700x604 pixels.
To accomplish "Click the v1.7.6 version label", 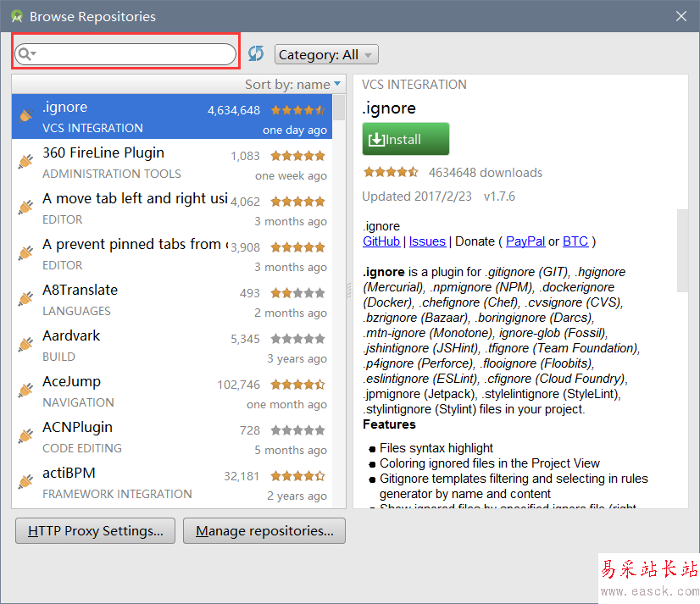I will coord(499,197).
